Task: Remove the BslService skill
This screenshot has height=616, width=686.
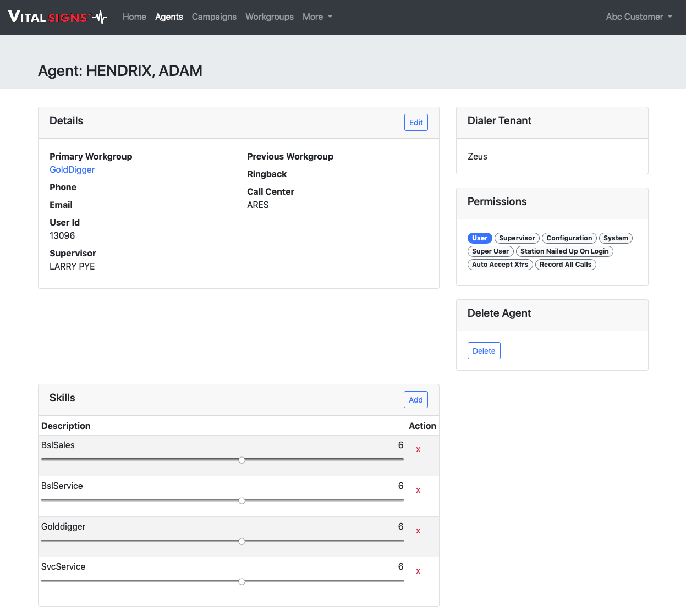Action: 418,491
